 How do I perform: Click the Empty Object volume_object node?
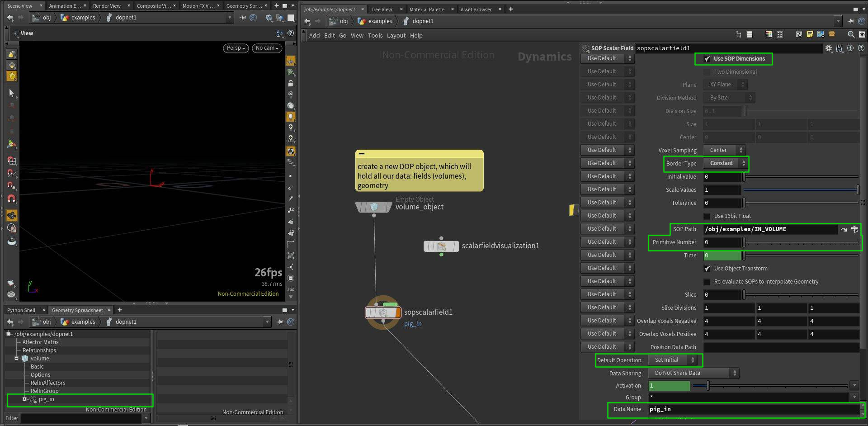374,207
